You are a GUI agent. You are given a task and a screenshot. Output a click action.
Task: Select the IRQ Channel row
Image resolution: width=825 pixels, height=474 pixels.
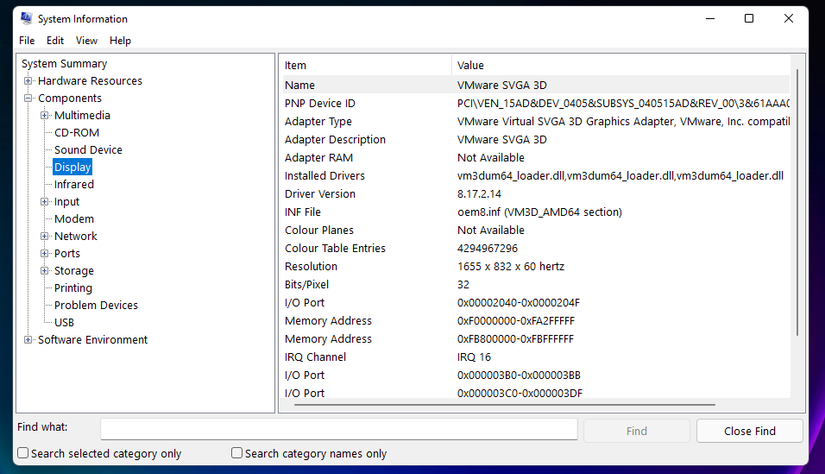coord(536,357)
